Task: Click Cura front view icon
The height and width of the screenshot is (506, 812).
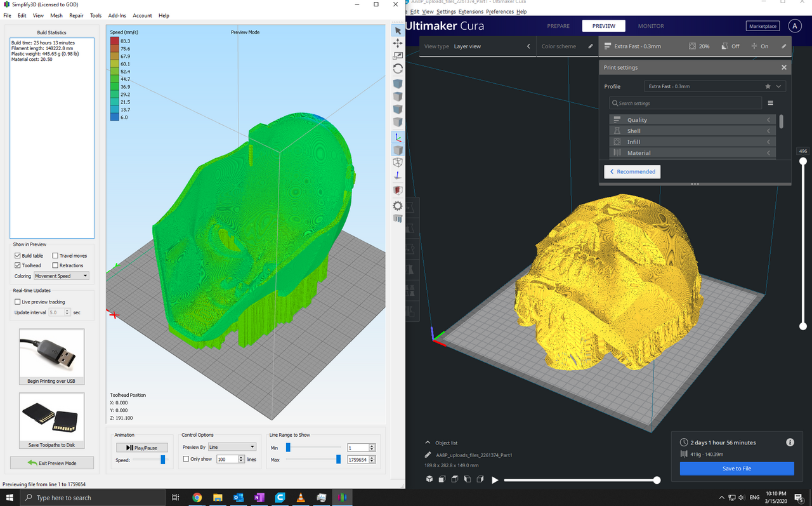Action: pos(442,479)
